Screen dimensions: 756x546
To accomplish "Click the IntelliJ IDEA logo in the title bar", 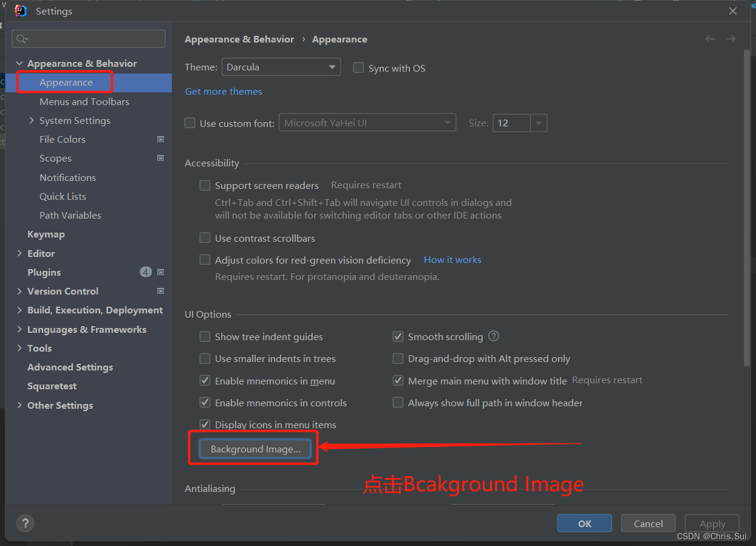I will pos(21,11).
